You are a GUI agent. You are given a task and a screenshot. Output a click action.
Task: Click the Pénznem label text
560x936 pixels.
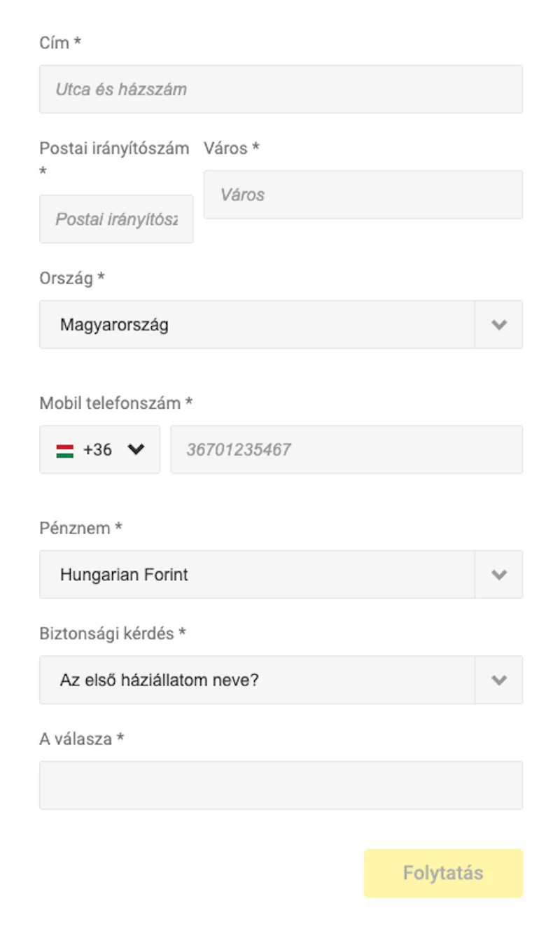tap(75, 529)
